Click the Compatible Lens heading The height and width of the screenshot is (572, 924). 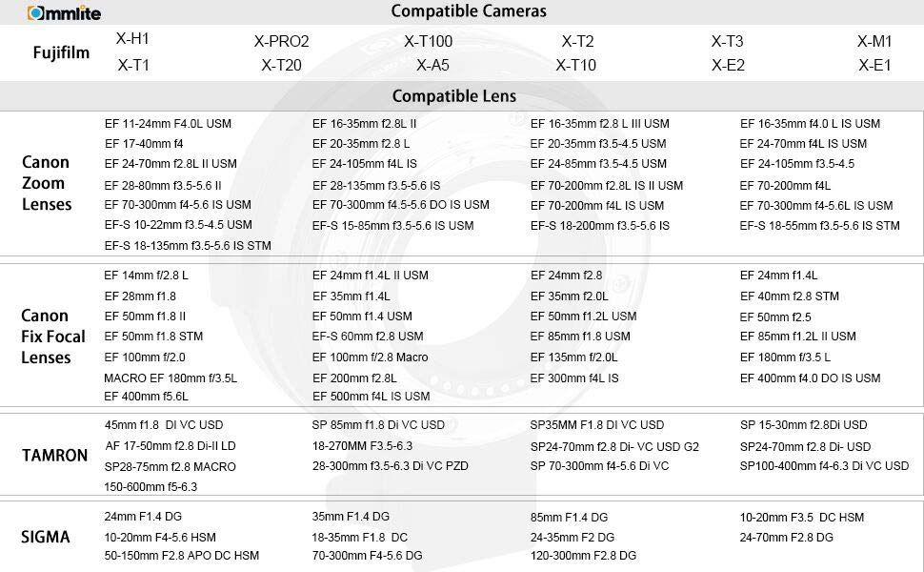tap(453, 96)
